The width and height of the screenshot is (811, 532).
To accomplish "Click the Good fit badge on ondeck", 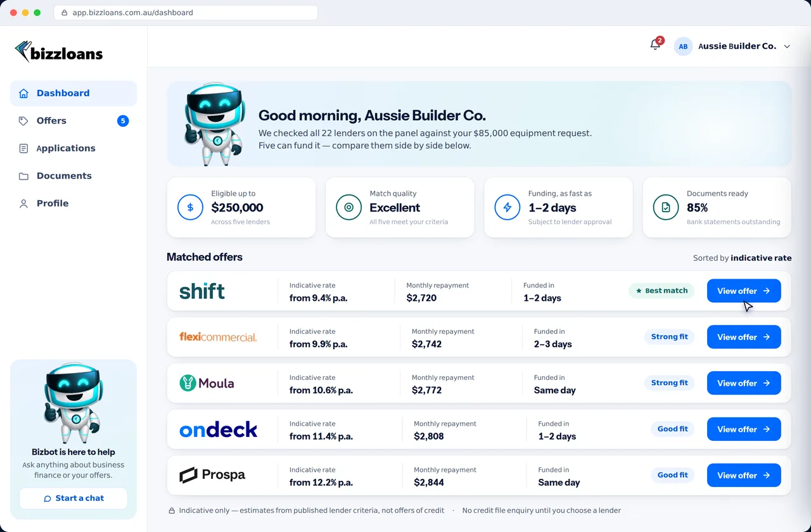I will click(x=672, y=429).
